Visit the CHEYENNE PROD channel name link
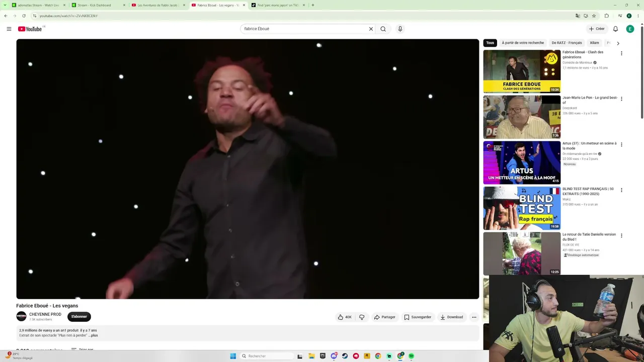The height and width of the screenshot is (362, 644). click(x=45, y=314)
